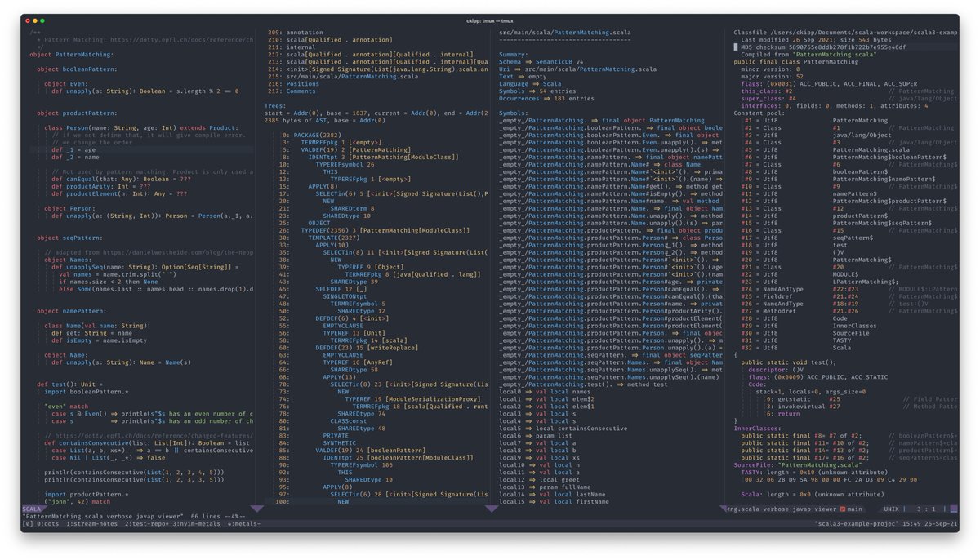Viewport: 980px width, 560px height.
Task: Click the [0] session indicator in the tmux bar
Action: coord(27,526)
